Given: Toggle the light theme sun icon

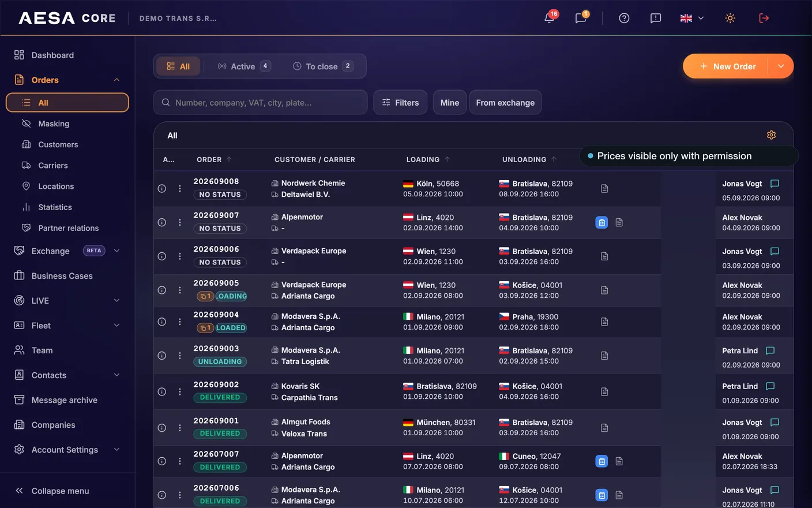Looking at the screenshot, I should 730,18.
